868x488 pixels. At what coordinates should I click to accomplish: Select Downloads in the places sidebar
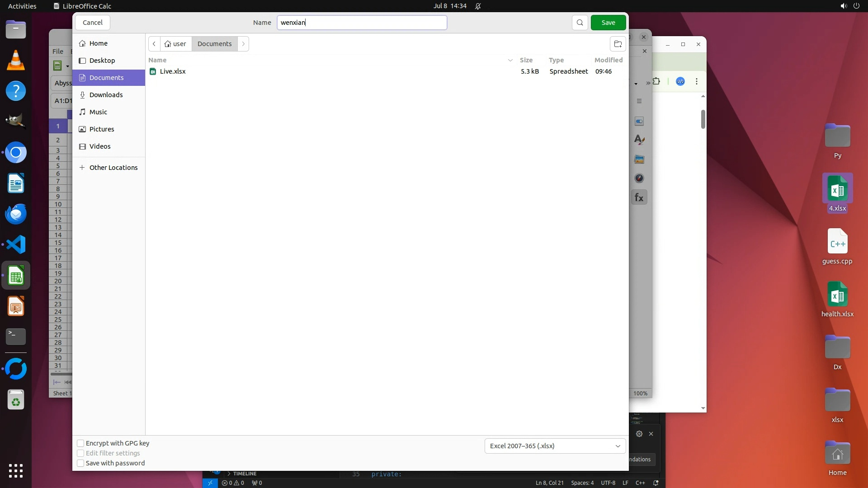pyautogui.click(x=106, y=95)
